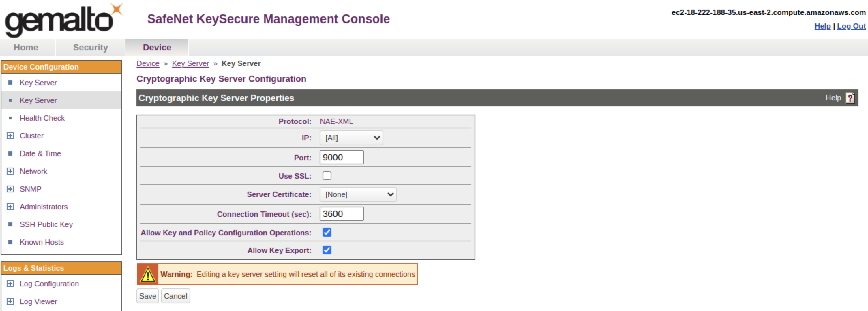Expand Log Configuration plus icon
This screenshot has height=311, width=868.
10,284
